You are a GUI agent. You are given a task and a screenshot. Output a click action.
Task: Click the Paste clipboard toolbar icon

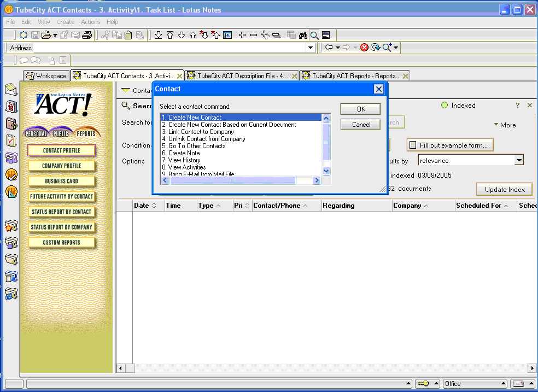(x=128, y=35)
